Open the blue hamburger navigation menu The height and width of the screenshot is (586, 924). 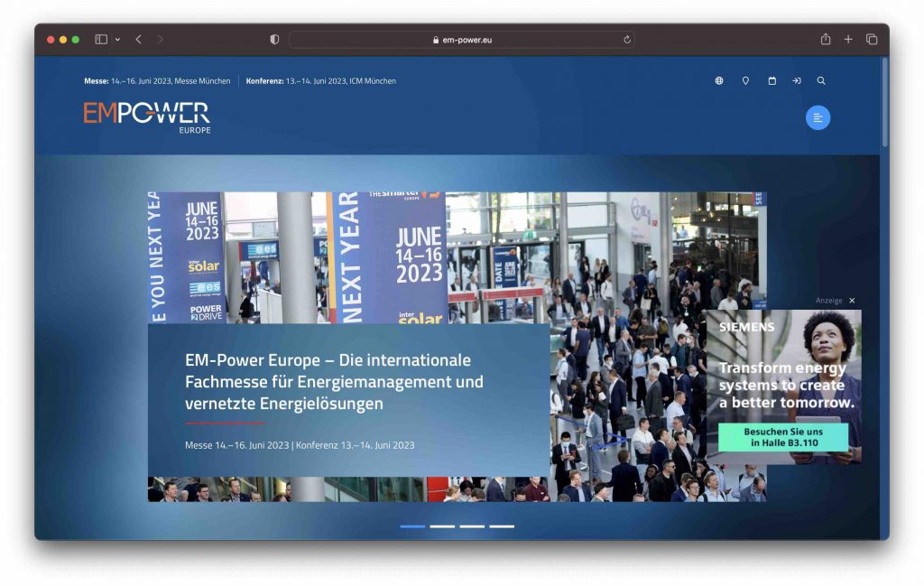pyautogui.click(x=818, y=117)
